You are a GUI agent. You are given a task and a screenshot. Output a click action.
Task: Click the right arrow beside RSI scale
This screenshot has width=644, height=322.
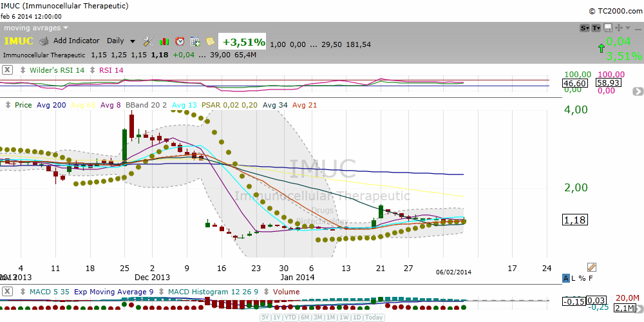[638, 91]
